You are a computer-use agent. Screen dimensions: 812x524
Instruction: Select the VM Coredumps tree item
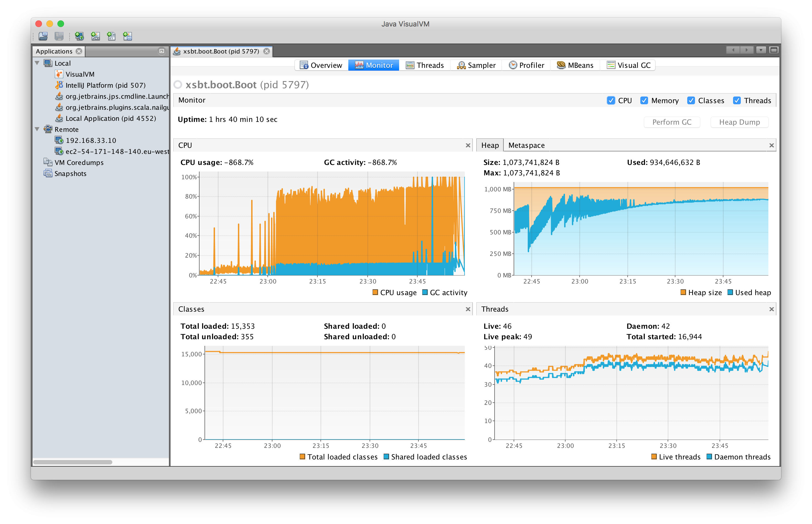point(79,162)
